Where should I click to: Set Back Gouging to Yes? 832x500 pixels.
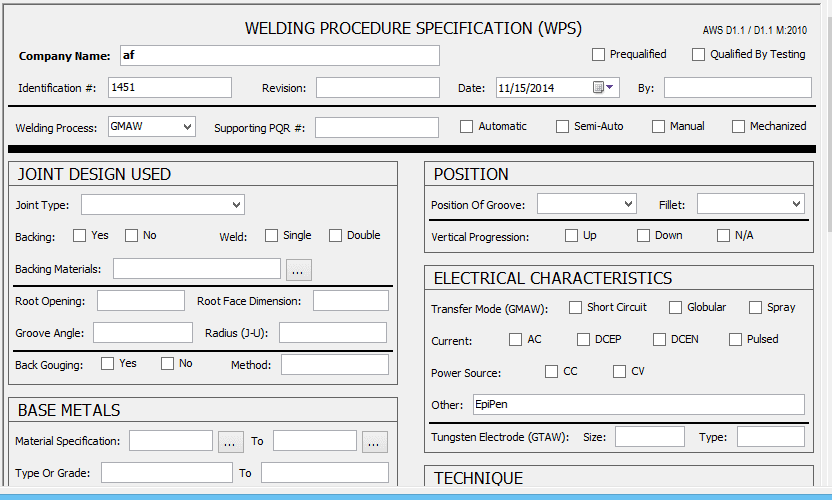pos(107,364)
